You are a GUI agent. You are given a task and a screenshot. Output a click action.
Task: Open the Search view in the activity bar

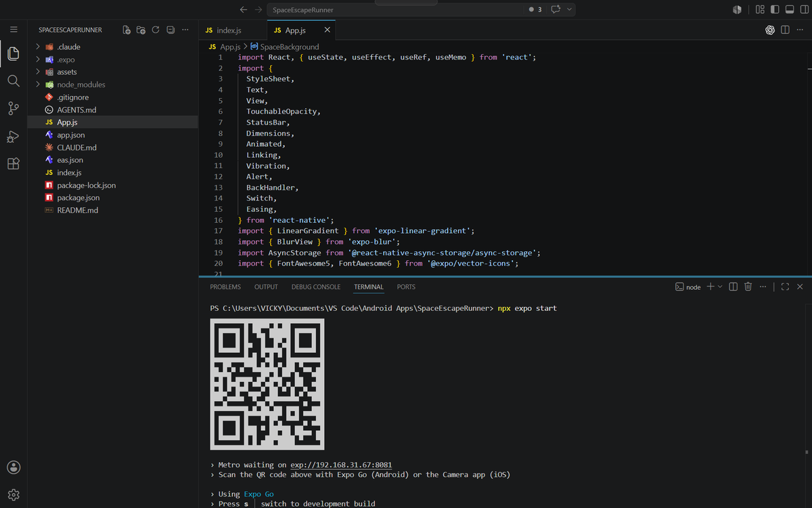pyautogui.click(x=14, y=81)
